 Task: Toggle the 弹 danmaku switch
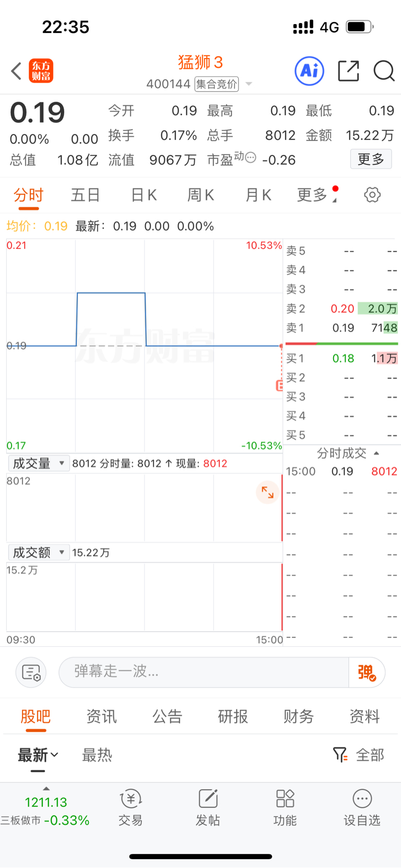(367, 672)
